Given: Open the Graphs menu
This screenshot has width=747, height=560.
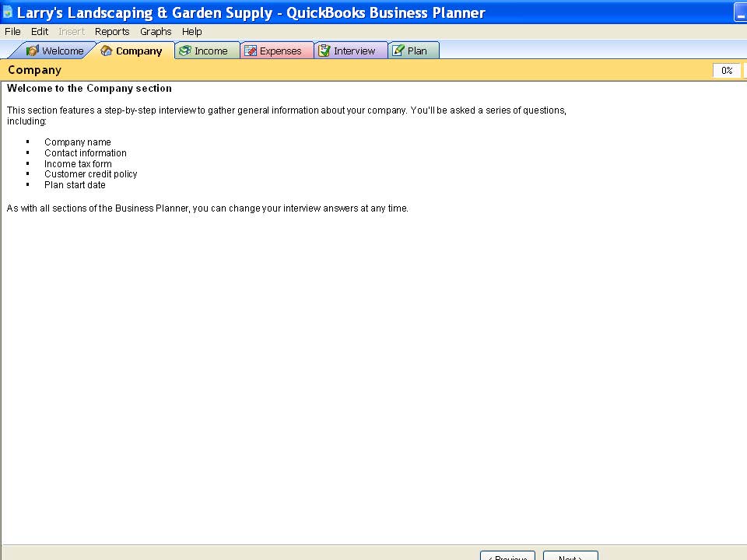Looking at the screenshot, I should click(156, 31).
